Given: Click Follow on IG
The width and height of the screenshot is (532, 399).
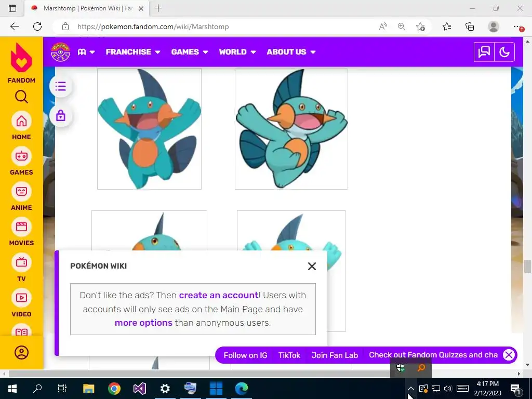Looking at the screenshot, I should [245, 355].
